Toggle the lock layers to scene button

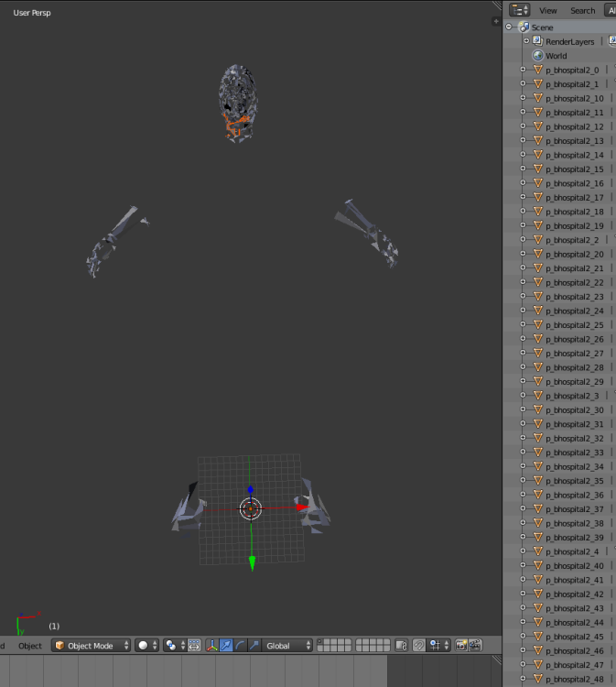401,646
